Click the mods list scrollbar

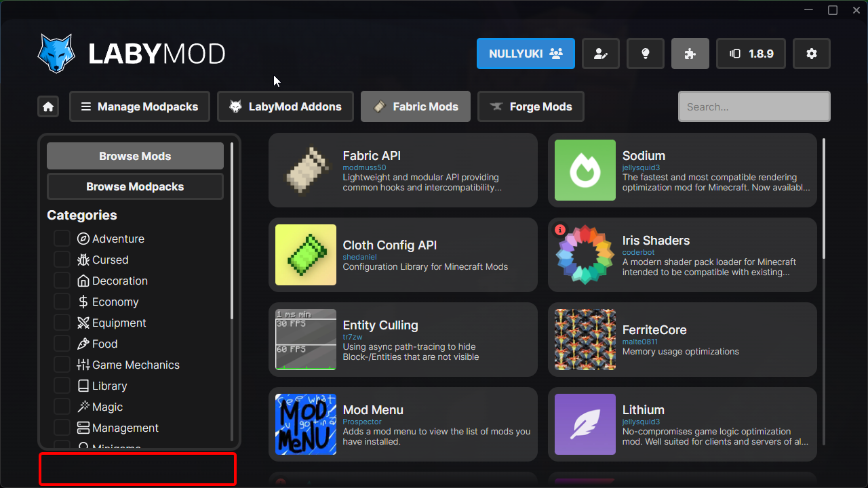coord(824,198)
